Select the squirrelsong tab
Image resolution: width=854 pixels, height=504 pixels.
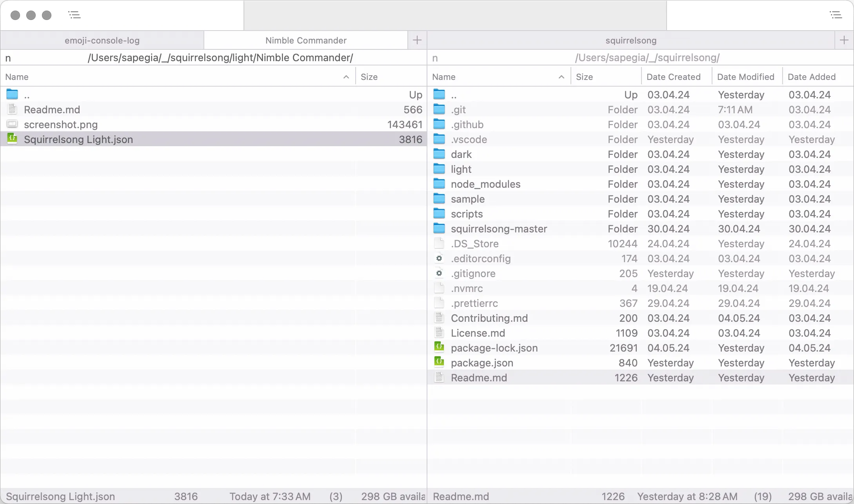(631, 40)
